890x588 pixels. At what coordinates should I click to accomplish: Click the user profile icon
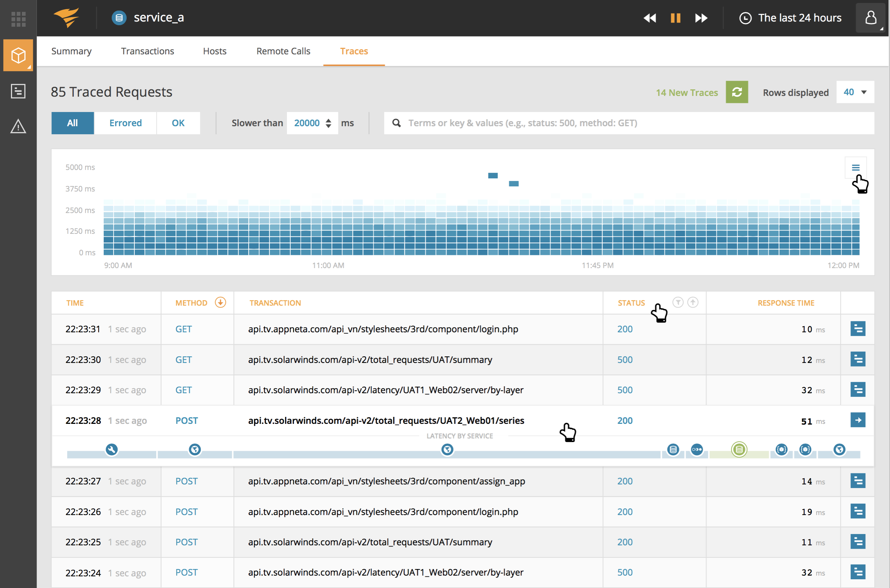point(870,18)
